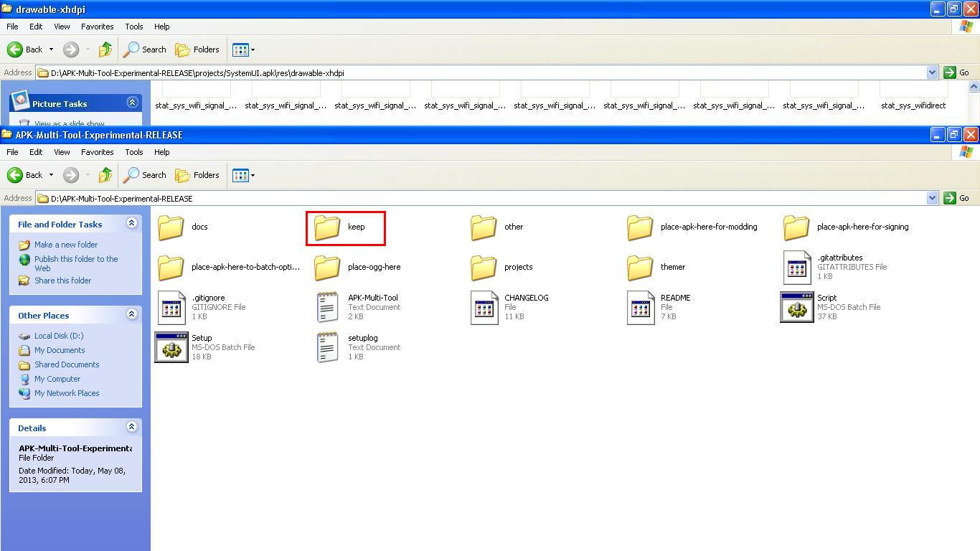Toggle Folders pane in drawable-xhdpi window
This screenshot has height=551, width=980.
pos(198,50)
